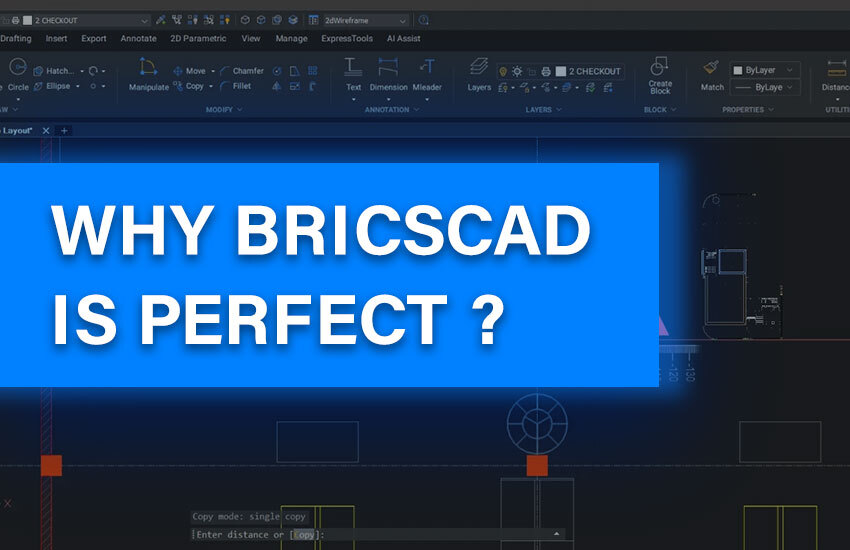Switch to the Manage ribbon tab

point(291,38)
